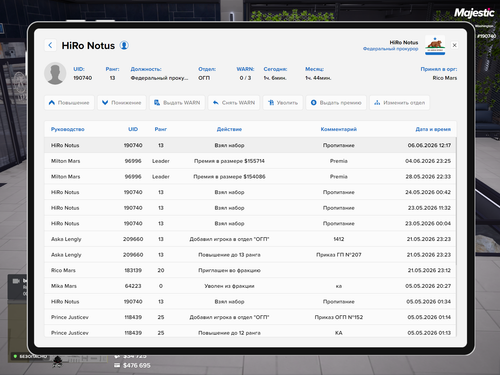The image size is (500, 375).
Task: Click the Приказ ГП №207 comment
Action: [339, 255]
